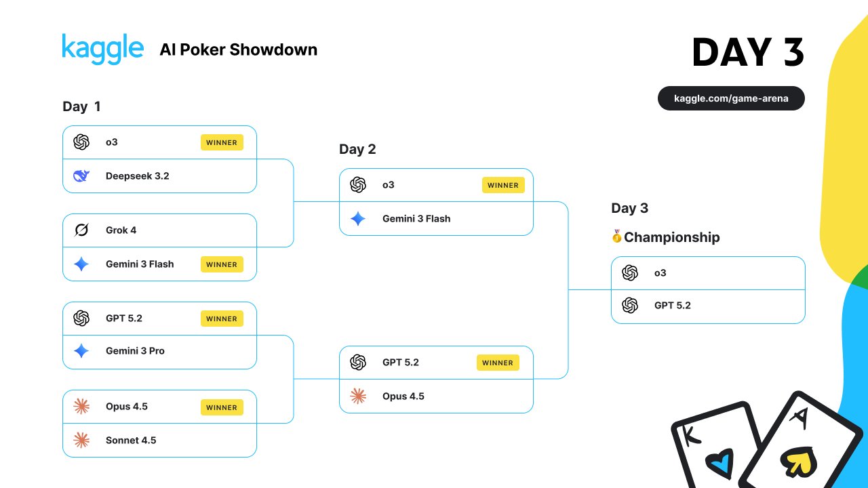
Task: Click the OpenAI icon beside o3 in Championship
Action: 630,272
